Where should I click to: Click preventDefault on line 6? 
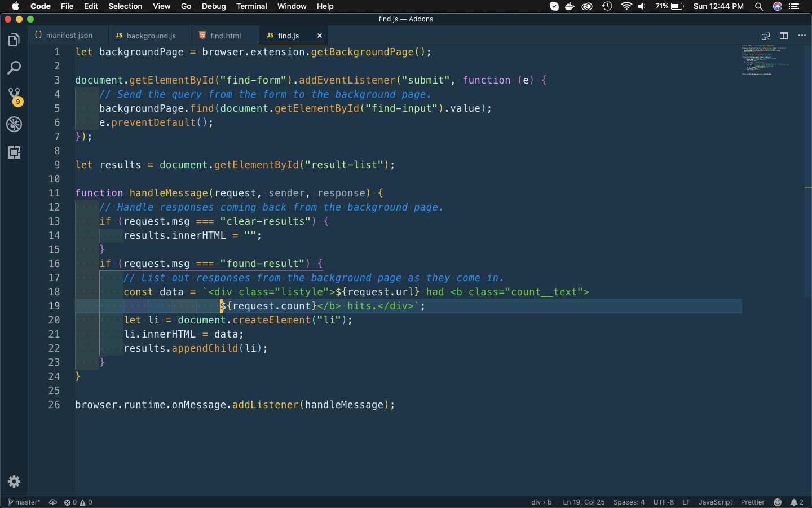pyautogui.click(x=153, y=122)
